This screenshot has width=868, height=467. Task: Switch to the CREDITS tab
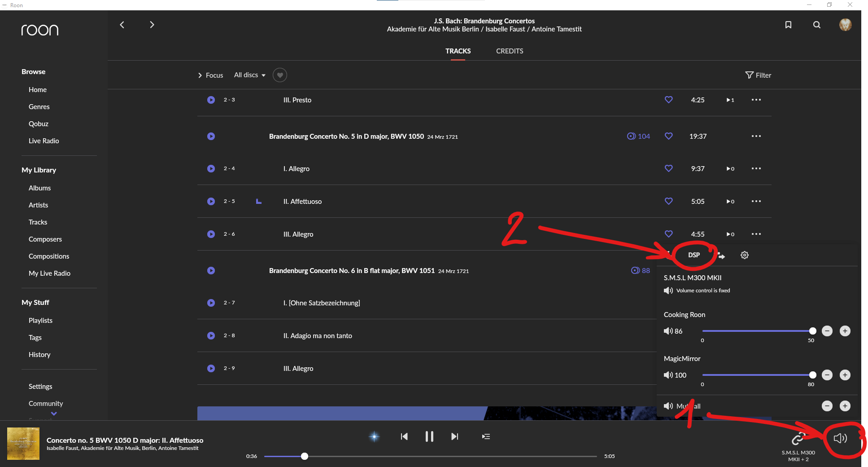click(x=510, y=51)
